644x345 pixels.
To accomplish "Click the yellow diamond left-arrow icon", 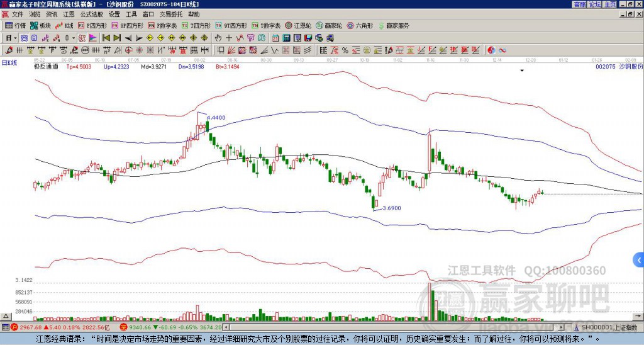I will tap(150, 38).
